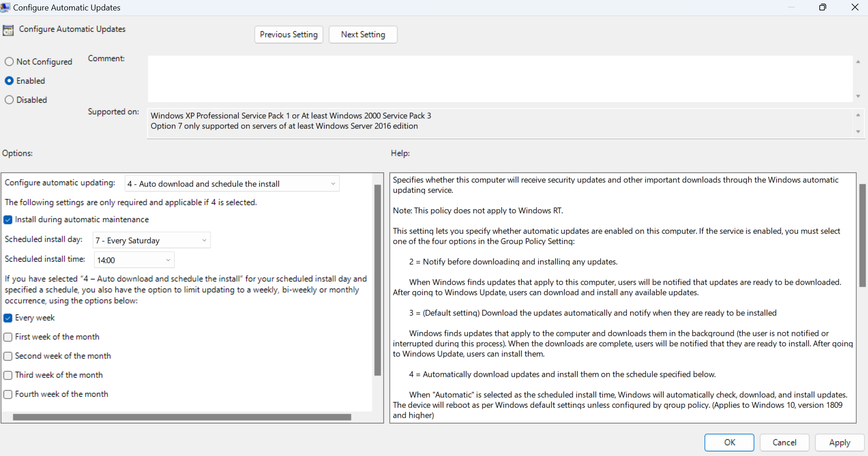Click the Supported on scroll down arrow
This screenshot has width=868, height=456.
[x=858, y=132]
